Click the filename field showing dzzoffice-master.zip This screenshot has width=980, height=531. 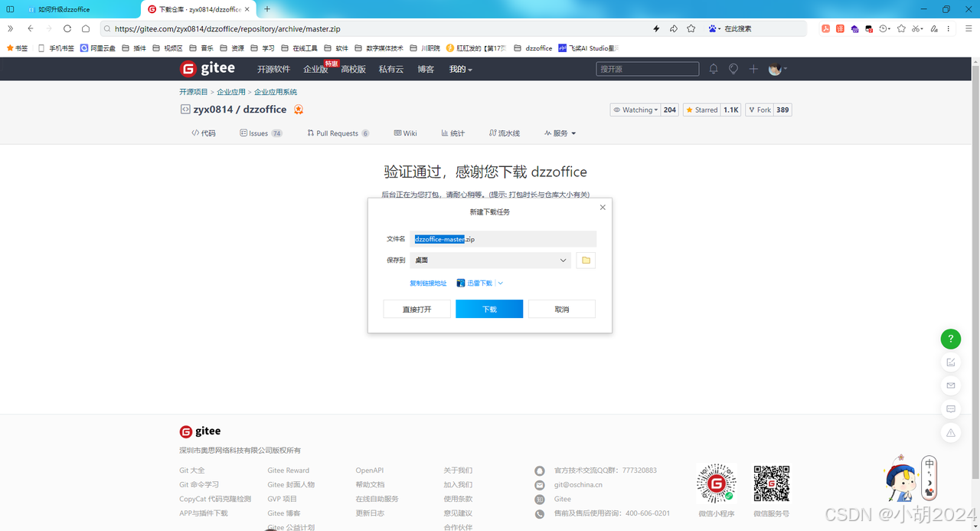pos(502,238)
